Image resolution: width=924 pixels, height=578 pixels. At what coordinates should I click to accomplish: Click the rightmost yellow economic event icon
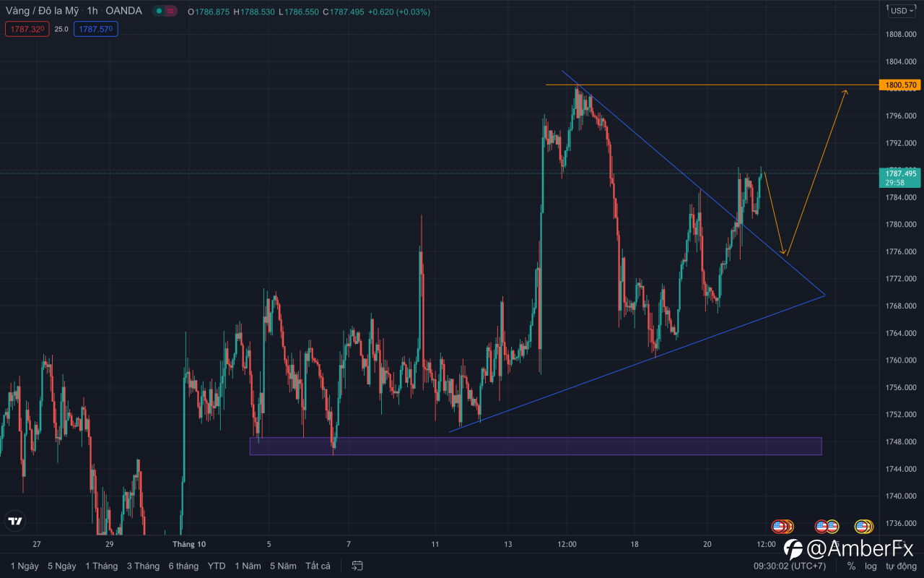click(x=864, y=527)
